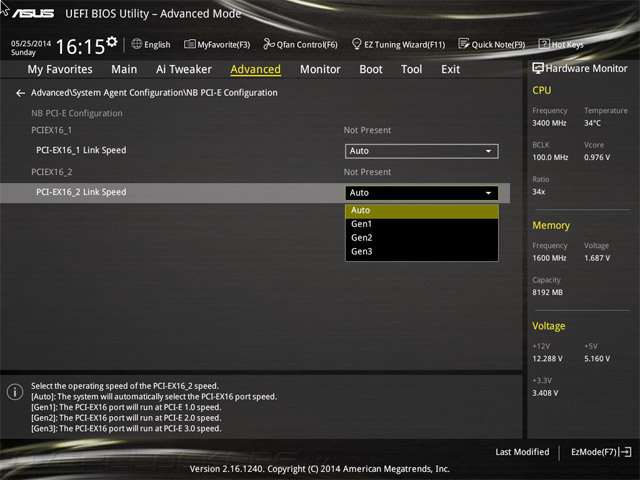Click the Memory section heading
Image resolution: width=640 pixels, height=480 pixels.
pyautogui.click(x=551, y=225)
